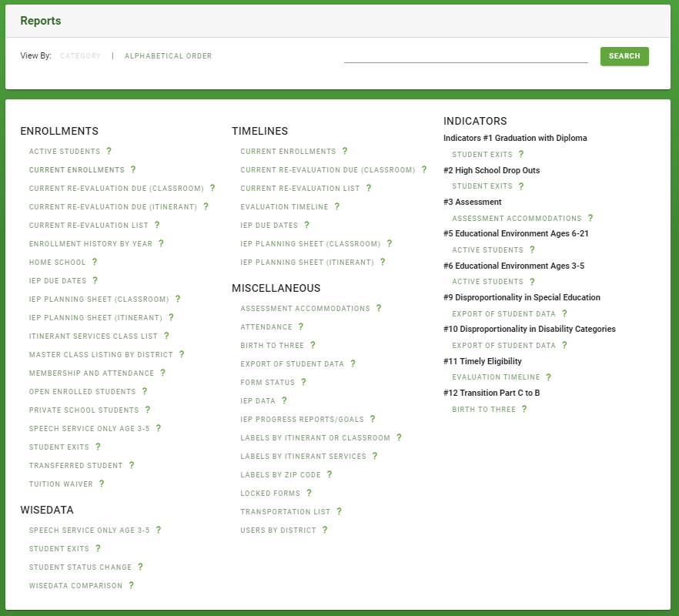
Task: Open Active Students report under Enrollments
Action: [x=65, y=151]
